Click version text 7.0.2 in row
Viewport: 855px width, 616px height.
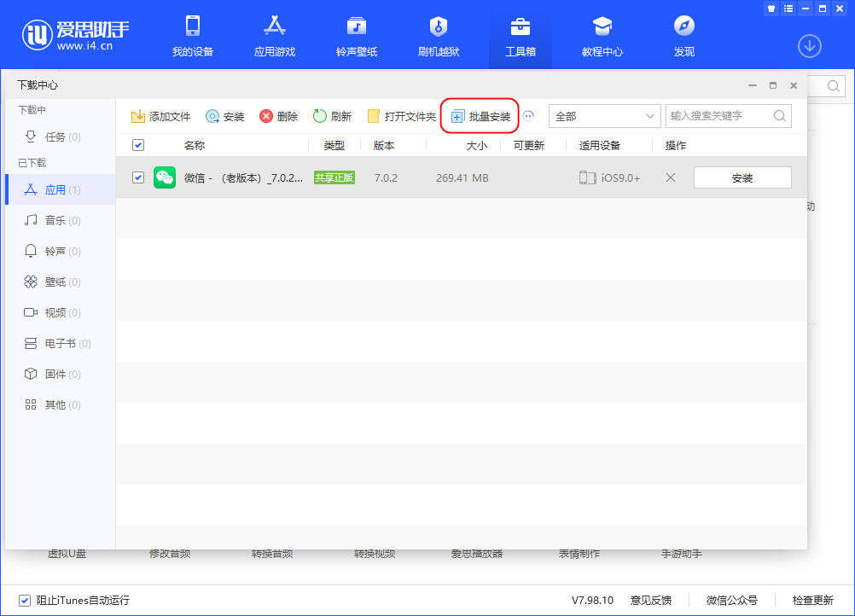(386, 178)
